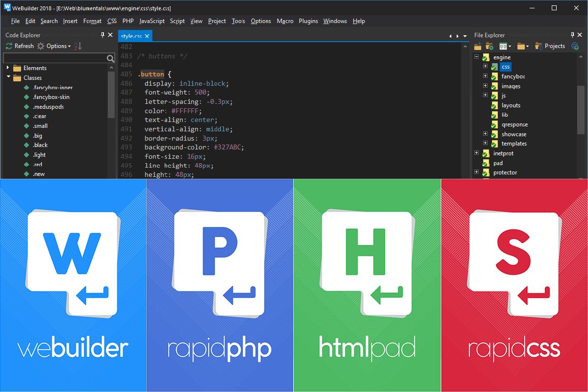Open the folder dropdown in File Explorer

523,46
